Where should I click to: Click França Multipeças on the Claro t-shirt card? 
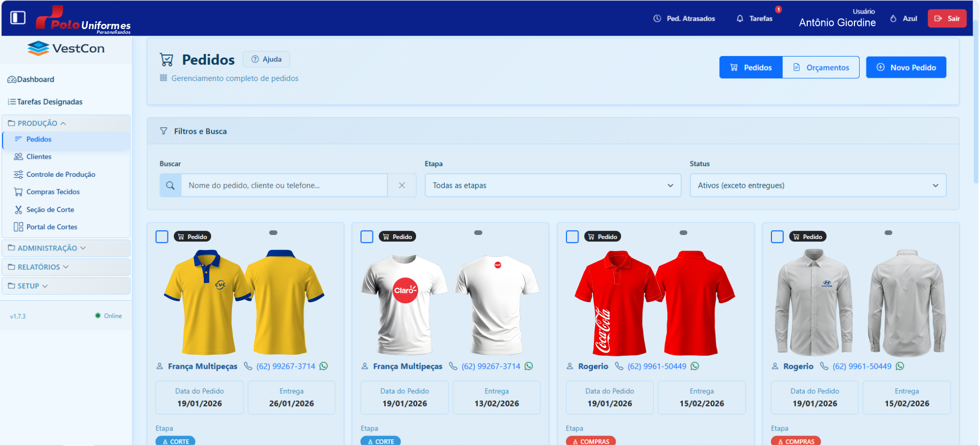(408, 366)
